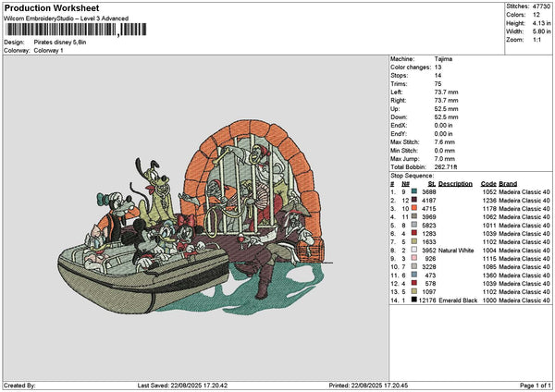555x392 pixels.
Task: Click the red swatch in stop row 12
Action: 413,283
